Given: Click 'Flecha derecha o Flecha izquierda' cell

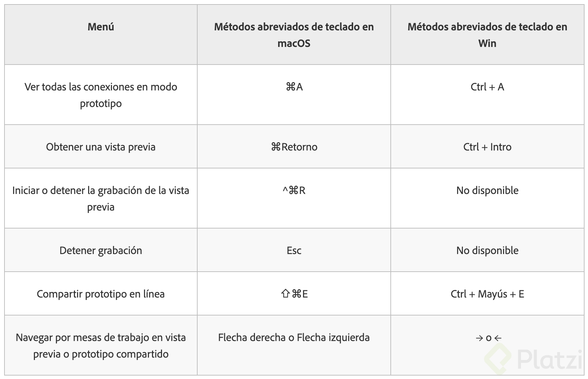Looking at the screenshot, I should click(x=294, y=345).
